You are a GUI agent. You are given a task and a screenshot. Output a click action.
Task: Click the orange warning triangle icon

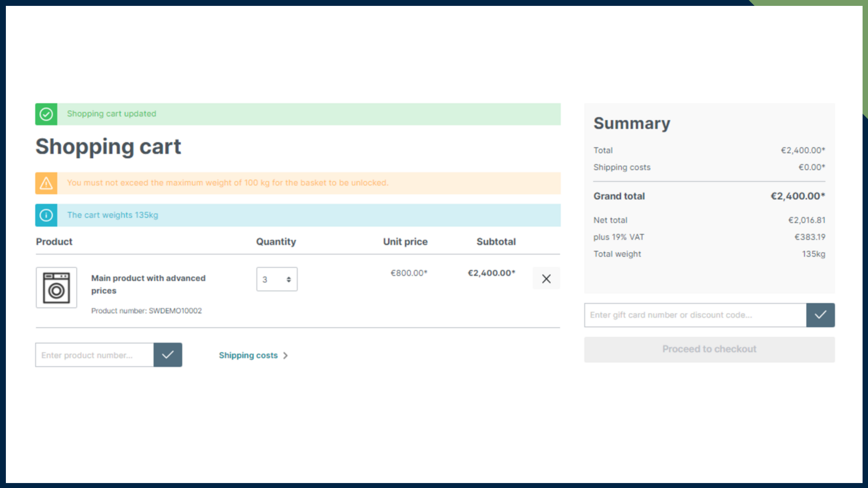coord(46,183)
